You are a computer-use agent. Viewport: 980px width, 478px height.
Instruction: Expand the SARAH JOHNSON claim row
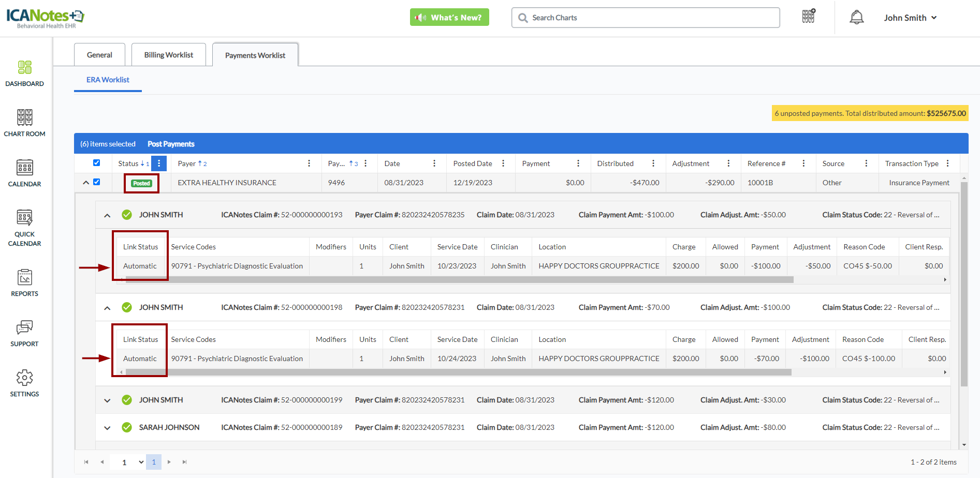pos(107,428)
